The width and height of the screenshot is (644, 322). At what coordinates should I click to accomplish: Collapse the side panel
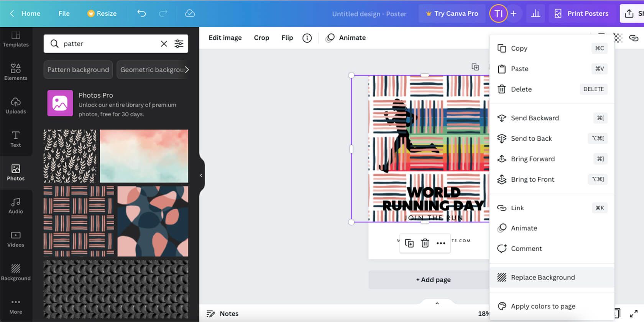pyautogui.click(x=201, y=176)
